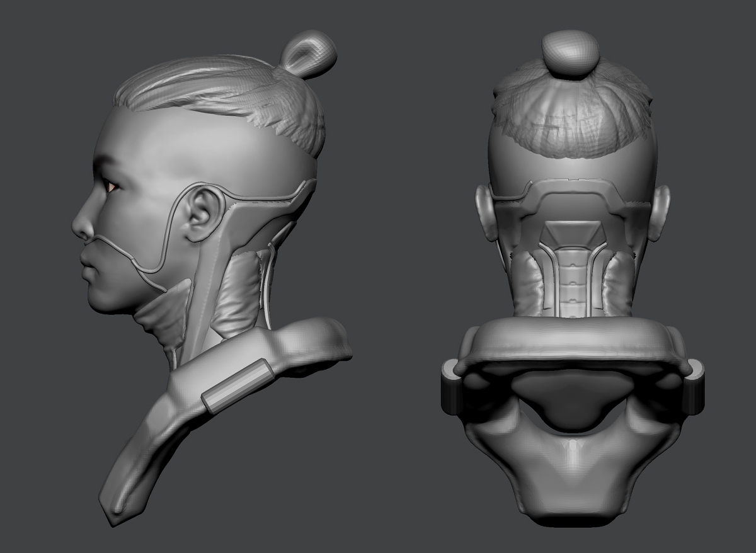Click the ear on the side-view model
This screenshot has width=756, height=553.
tap(202, 214)
